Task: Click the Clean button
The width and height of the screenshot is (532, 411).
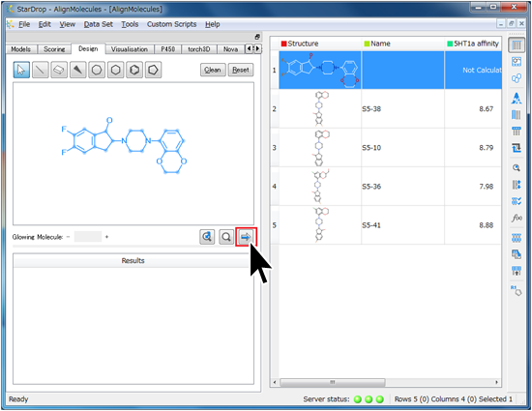Action: point(213,70)
